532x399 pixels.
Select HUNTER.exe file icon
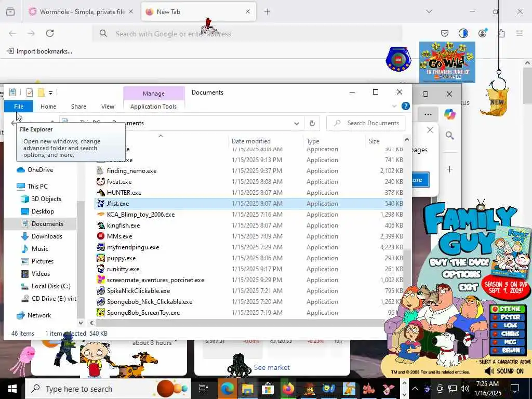(100, 192)
